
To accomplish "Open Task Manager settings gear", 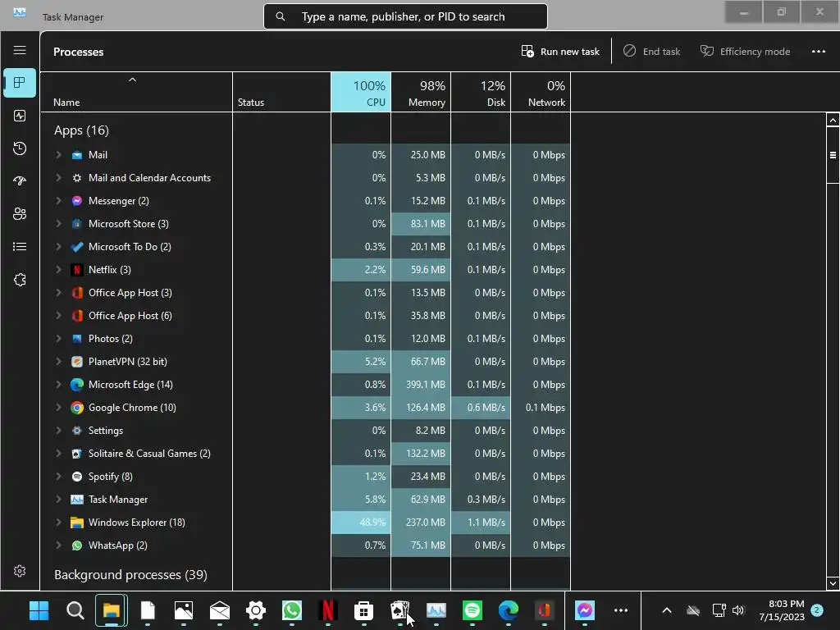I will pyautogui.click(x=20, y=571).
